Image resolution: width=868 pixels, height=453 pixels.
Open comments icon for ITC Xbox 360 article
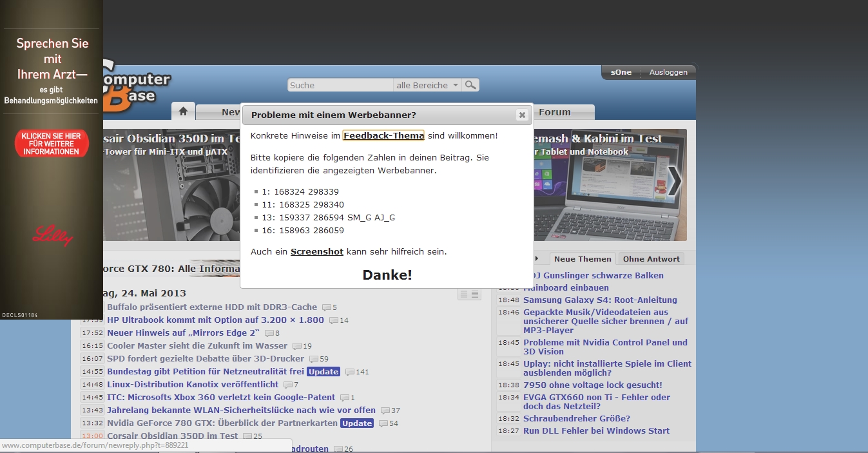click(345, 398)
